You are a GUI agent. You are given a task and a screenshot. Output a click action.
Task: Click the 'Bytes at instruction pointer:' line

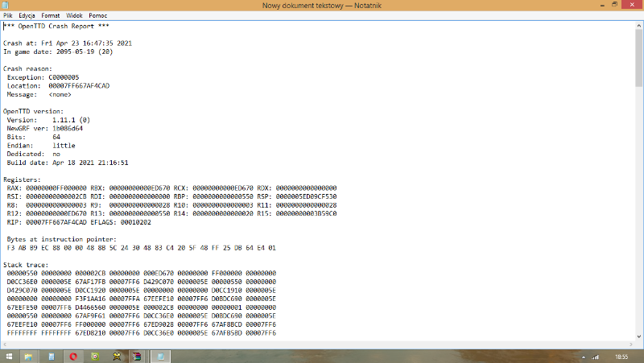(x=62, y=239)
